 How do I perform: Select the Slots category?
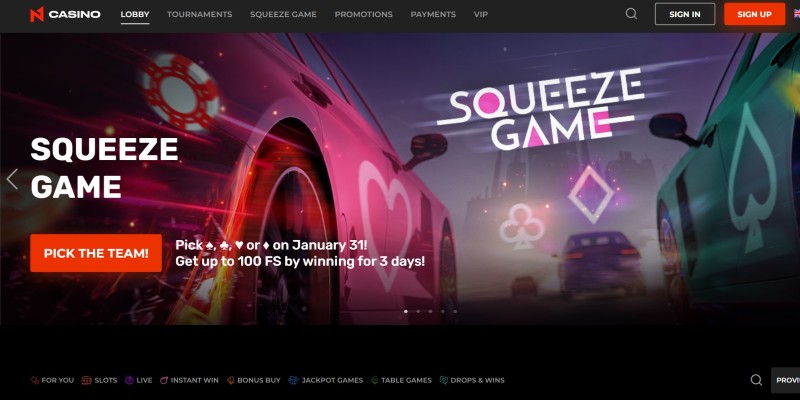tap(99, 380)
